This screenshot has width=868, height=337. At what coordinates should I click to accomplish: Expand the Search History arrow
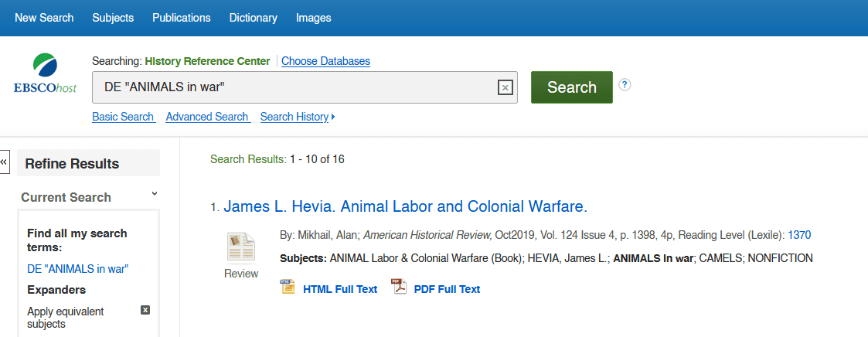pos(332,117)
